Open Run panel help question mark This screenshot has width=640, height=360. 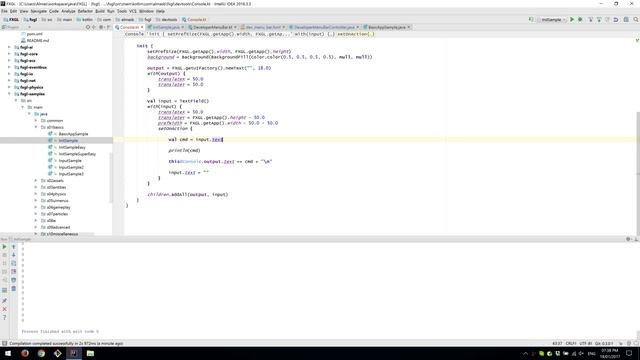tap(4, 318)
